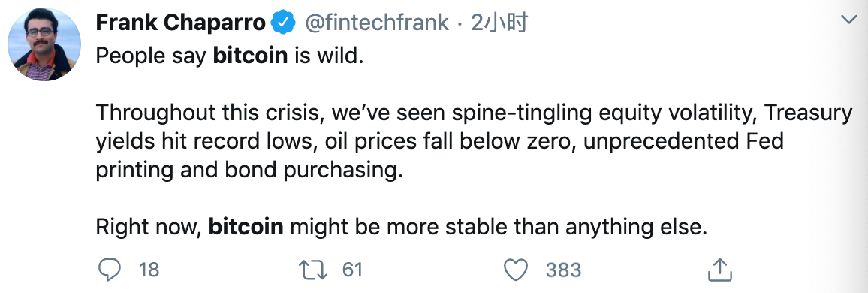Click 'printing and bond purchasing.' text line
Screen dimensions: 868x293
[246, 171]
